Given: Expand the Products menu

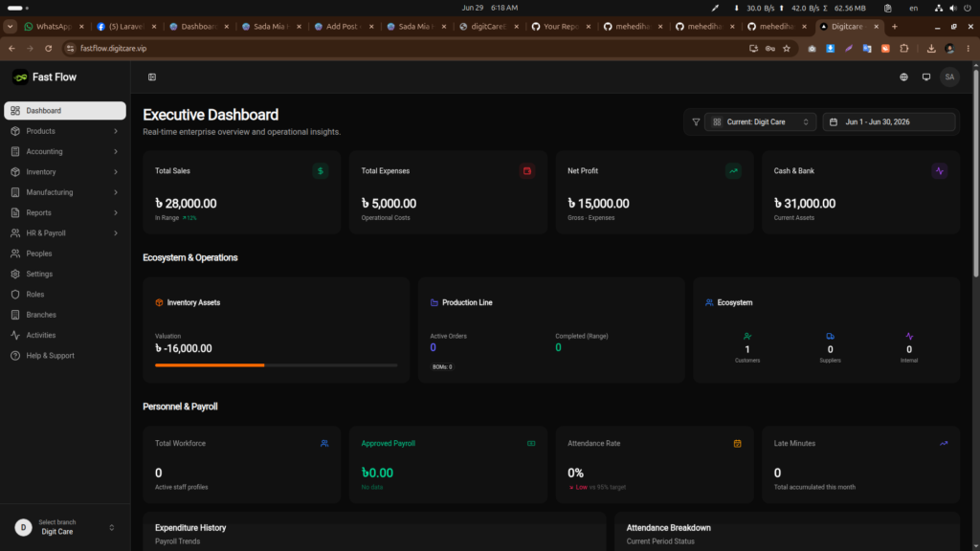Looking at the screenshot, I should (65, 131).
